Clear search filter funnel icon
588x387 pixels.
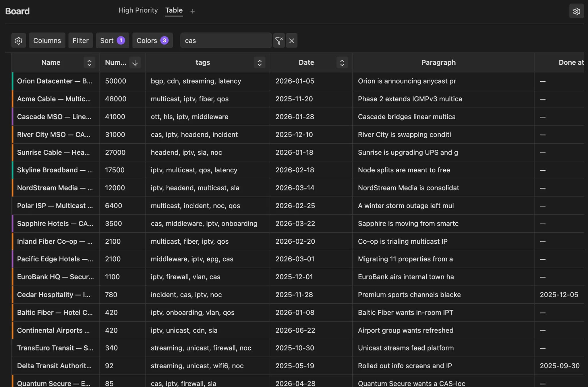click(x=279, y=41)
